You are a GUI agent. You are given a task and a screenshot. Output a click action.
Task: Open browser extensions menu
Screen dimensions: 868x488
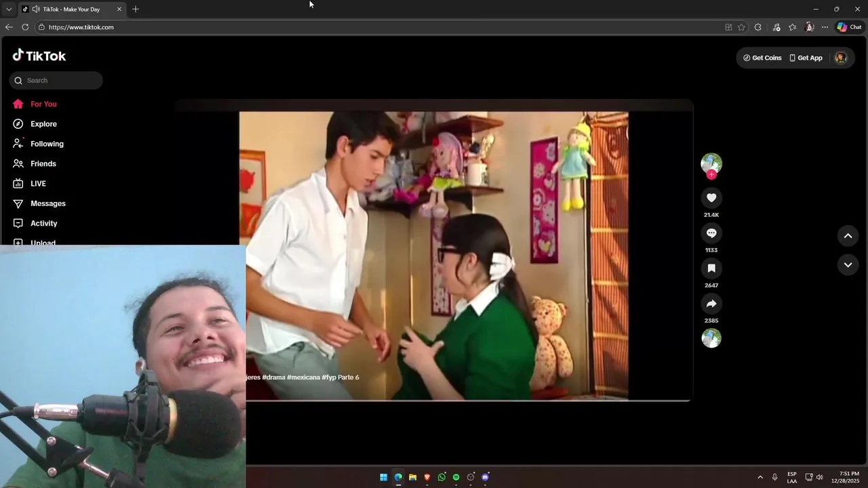tap(758, 27)
